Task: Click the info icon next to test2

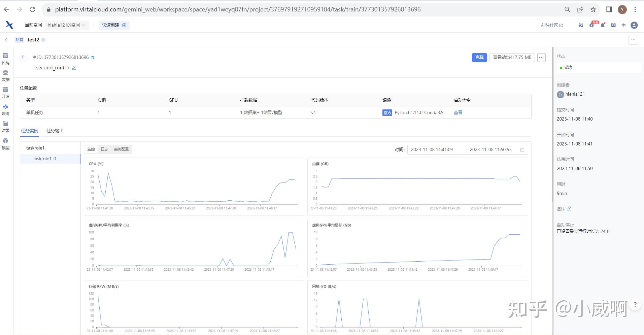Action: pyautogui.click(x=43, y=40)
